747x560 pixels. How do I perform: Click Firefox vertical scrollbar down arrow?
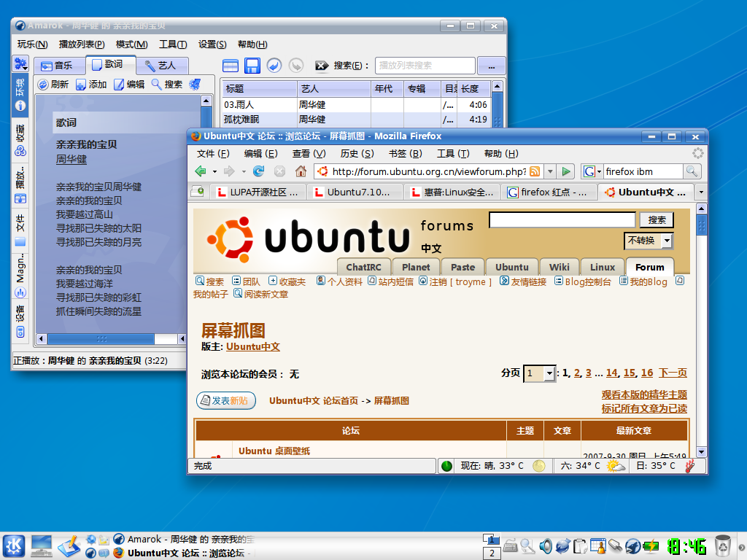[x=701, y=451]
